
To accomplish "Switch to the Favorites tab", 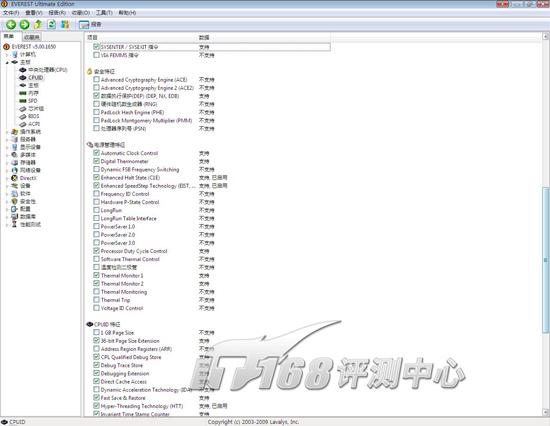I will tap(32, 37).
